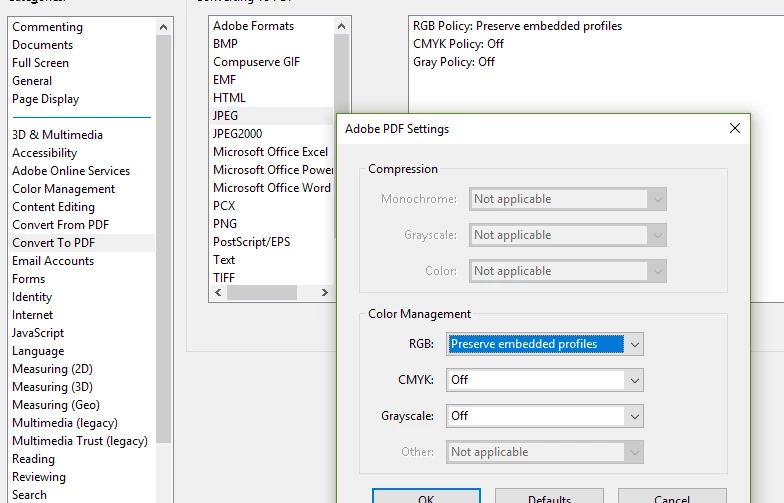The height and width of the screenshot is (503, 784).
Task: Click the converter list scroll-right arrow
Action: 325,292
